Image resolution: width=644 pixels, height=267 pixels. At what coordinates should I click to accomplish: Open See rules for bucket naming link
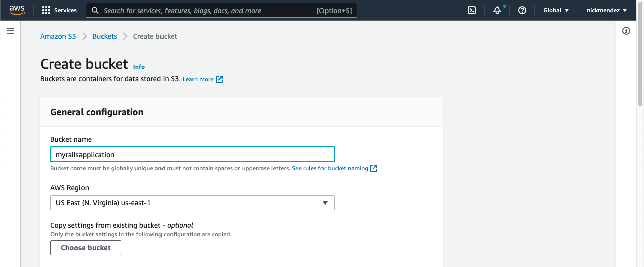(x=330, y=168)
